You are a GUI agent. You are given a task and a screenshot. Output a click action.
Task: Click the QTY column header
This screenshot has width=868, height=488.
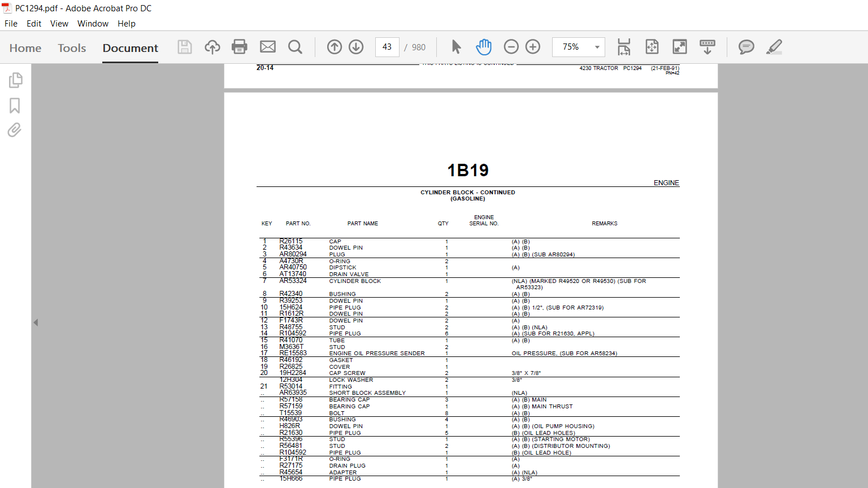443,224
